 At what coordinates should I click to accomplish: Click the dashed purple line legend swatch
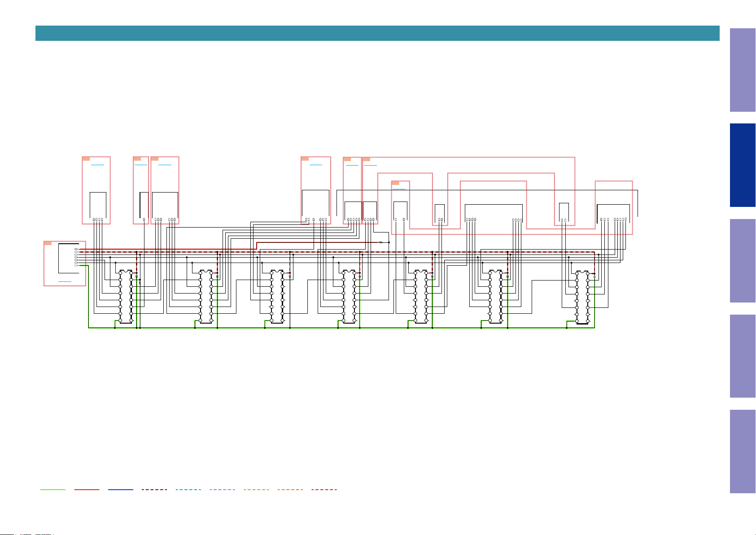pyautogui.click(x=223, y=490)
